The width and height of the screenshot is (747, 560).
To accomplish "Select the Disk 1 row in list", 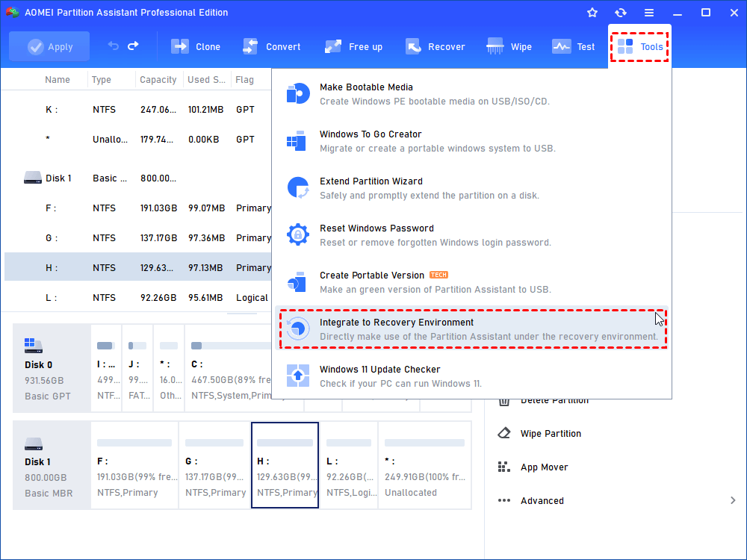I will pos(138,178).
